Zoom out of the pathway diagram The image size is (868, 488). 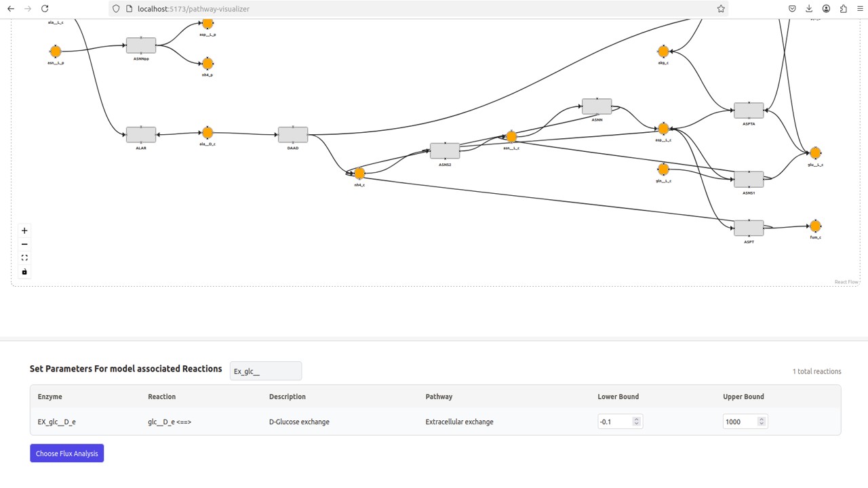24,244
